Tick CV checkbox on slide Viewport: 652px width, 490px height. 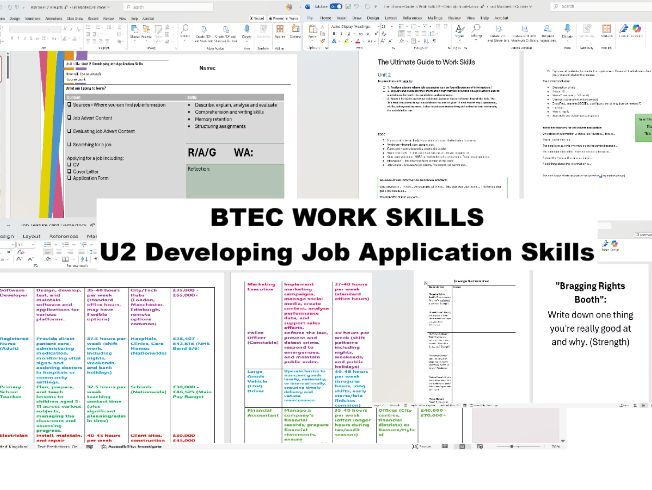pyautogui.click(x=69, y=165)
